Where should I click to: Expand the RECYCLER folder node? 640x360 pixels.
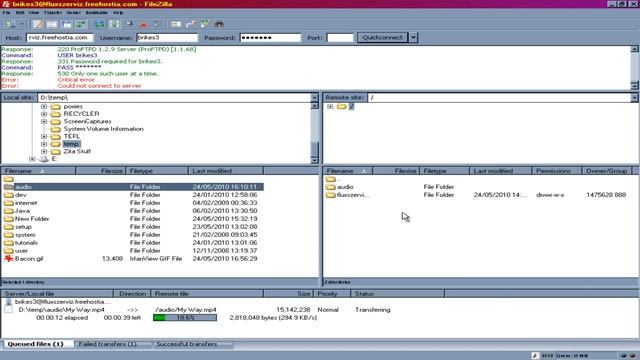tap(44, 114)
